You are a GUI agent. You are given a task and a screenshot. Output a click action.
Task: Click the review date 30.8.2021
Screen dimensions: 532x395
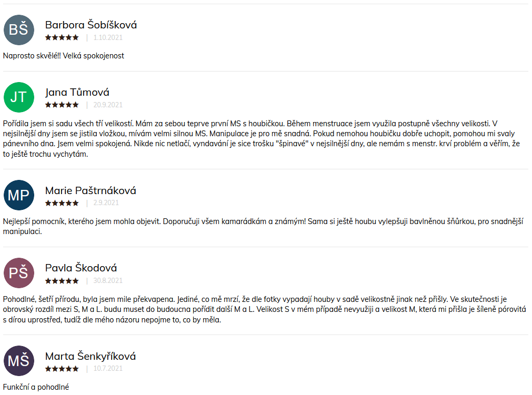point(108,280)
